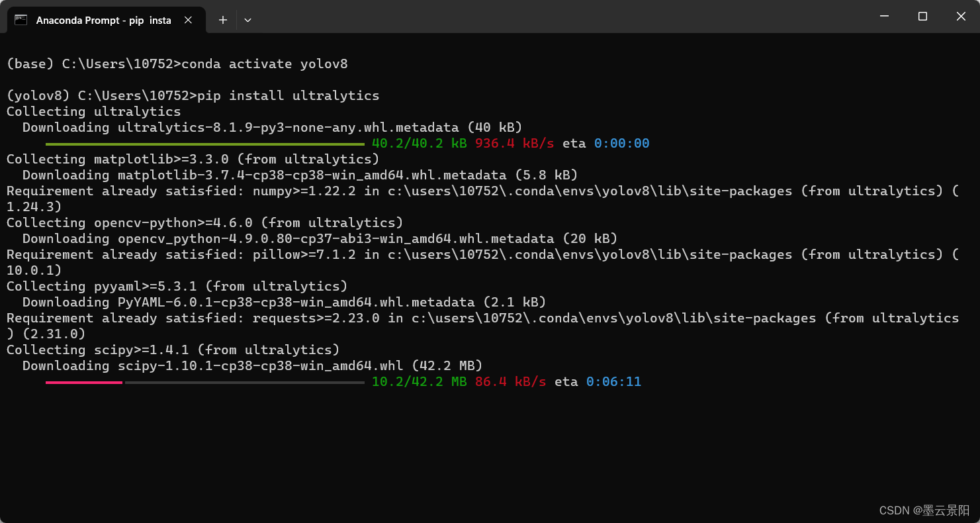Minimize the terminal window
The height and width of the screenshot is (523, 980).
point(884,16)
